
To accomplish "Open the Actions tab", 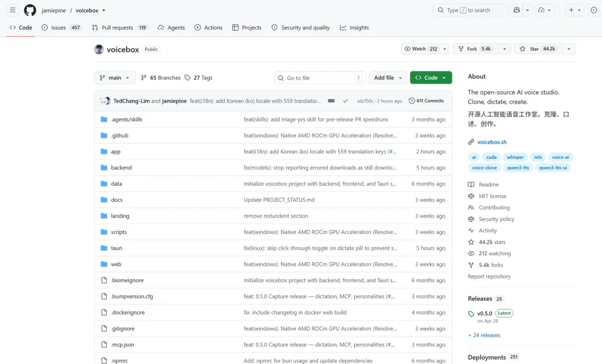I will pyautogui.click(x=208, y=28).
